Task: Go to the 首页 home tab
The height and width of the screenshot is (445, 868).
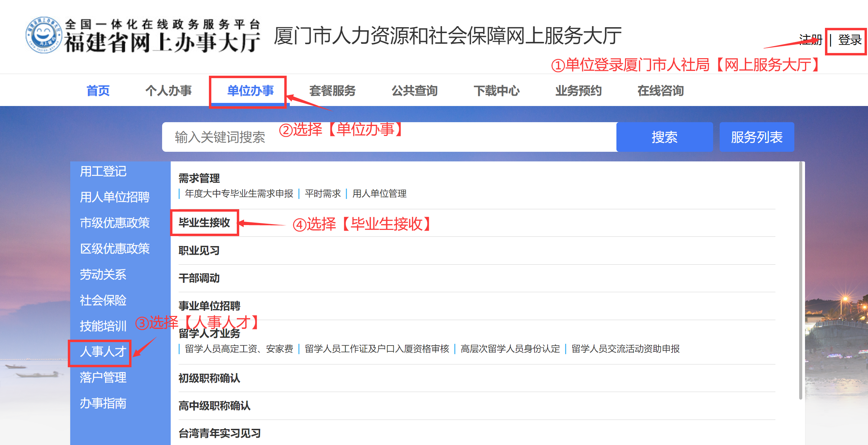Action: pyautogui.click(x=98, y=91)
